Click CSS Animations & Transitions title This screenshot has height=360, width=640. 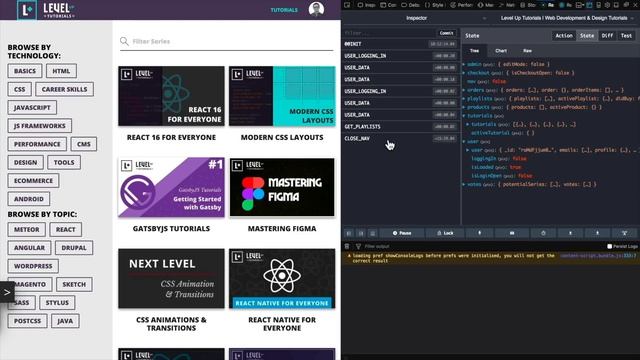tap(171, 324)
